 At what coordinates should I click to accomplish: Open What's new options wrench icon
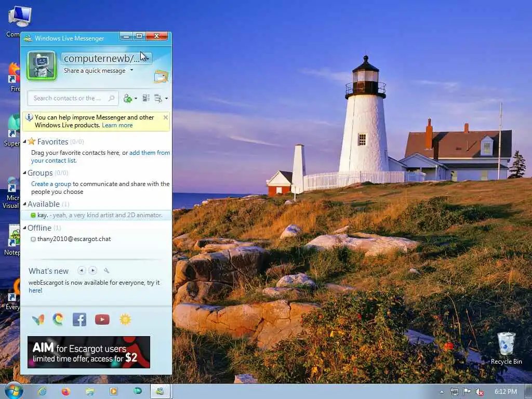[x=107, y=270]
